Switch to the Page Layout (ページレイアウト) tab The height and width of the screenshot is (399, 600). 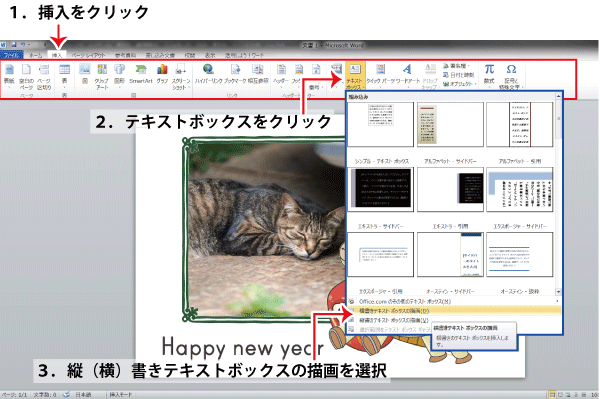(88, 55)
